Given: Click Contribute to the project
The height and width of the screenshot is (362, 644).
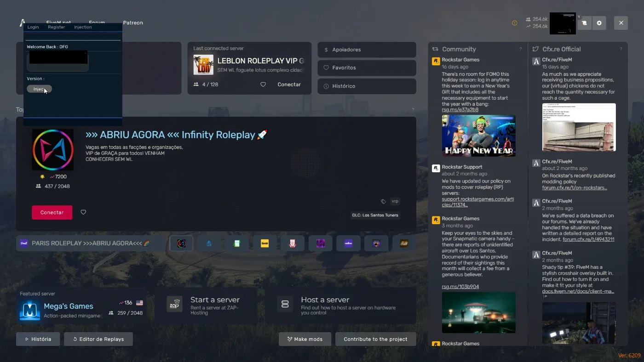Looking at the screenshot, I should pyautogui.click(x=376, y=339).
